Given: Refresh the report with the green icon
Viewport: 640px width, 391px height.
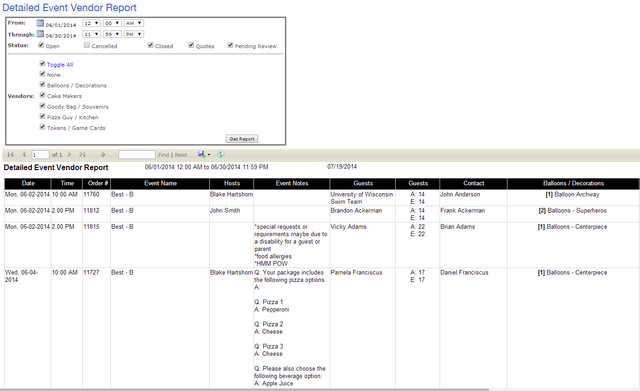Looking at the screenshot, I should click(x=221, y=154).
